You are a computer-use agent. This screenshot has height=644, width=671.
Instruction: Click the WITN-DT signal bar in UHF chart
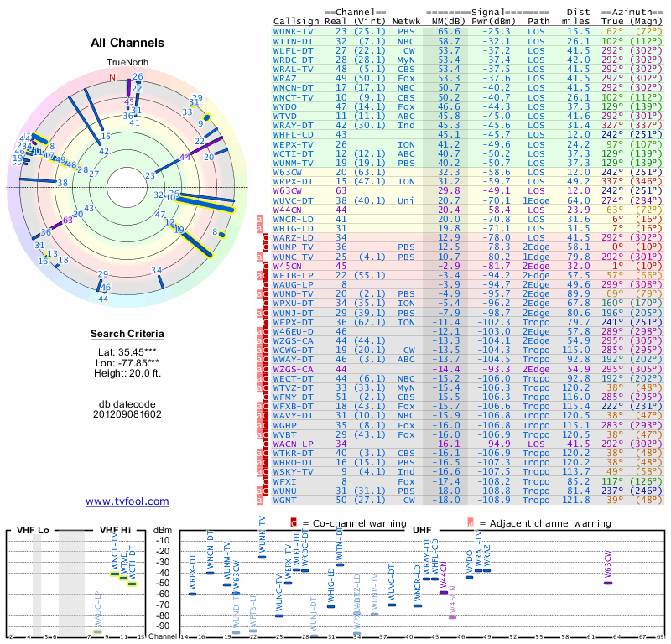pos(340,565)
